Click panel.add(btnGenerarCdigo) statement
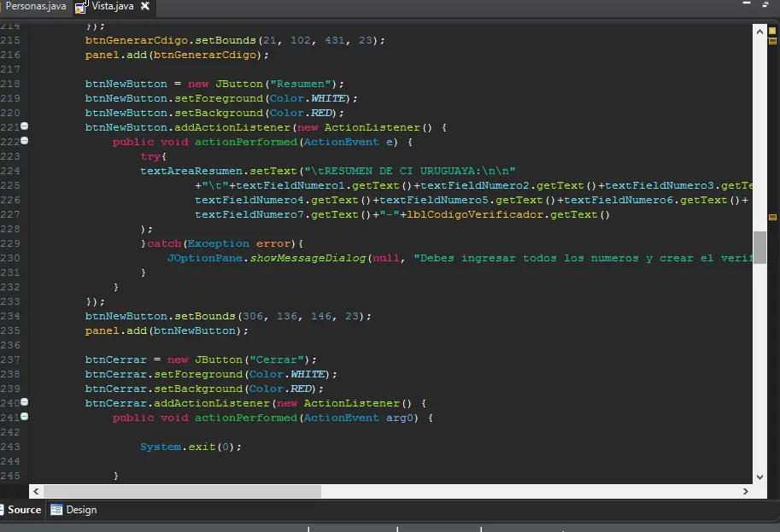 click(177, 55)
